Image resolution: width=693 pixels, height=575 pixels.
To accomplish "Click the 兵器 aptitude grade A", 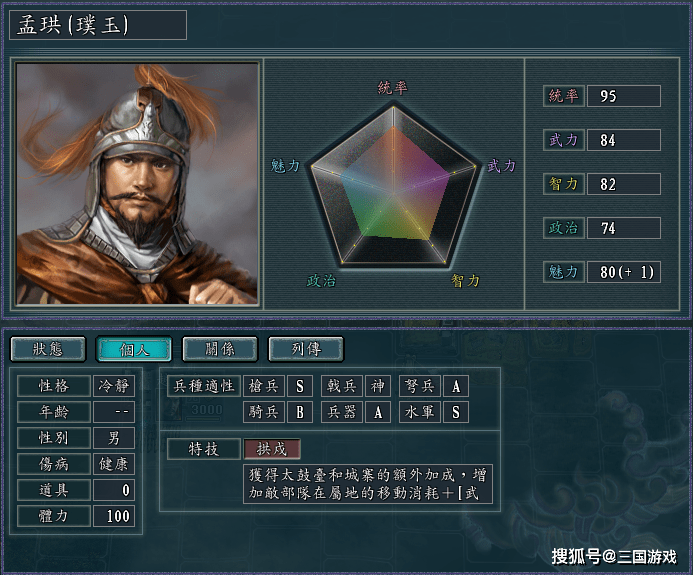I will point(377,412).
